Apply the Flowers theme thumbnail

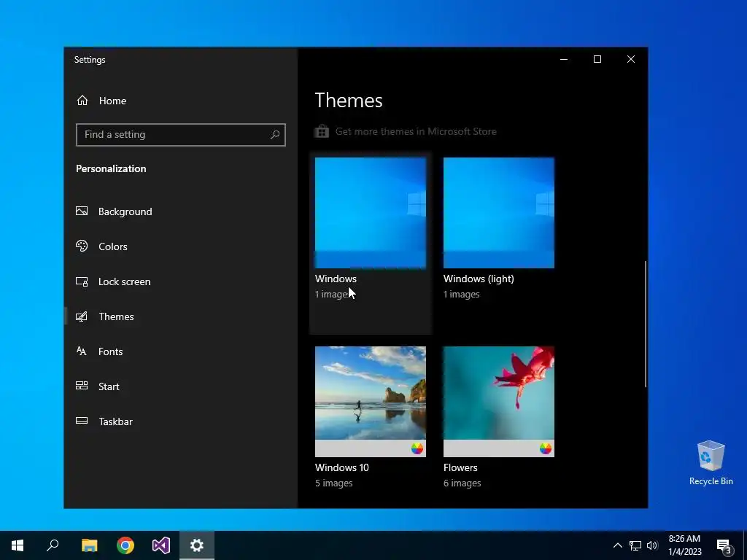click(x=499, y=402)
